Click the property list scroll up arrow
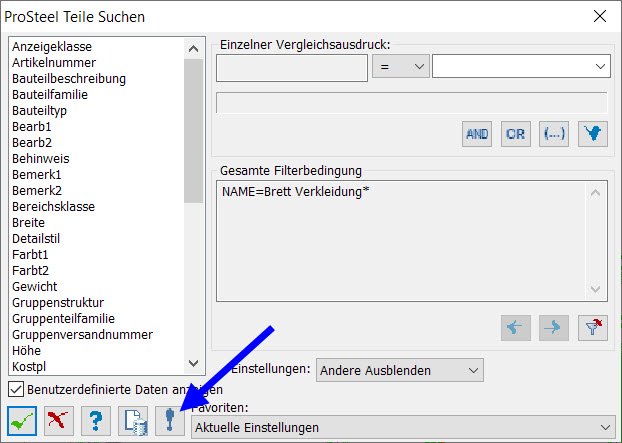The width and height of the screenshot is (622, 443). pyautogui.click(x=194, y=49)
